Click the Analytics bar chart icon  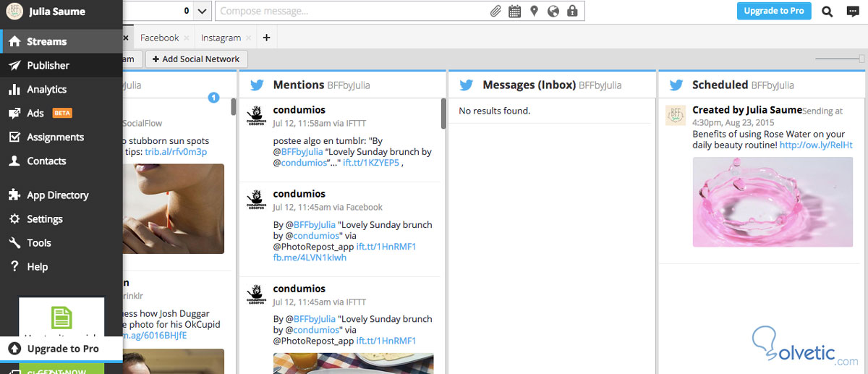click(14, 89)
